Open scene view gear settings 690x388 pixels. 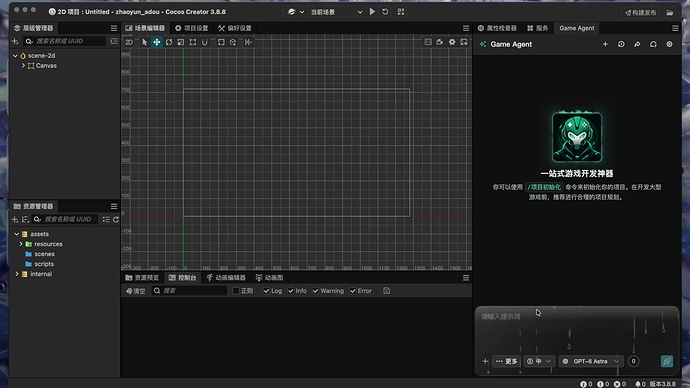pos(452,42)
